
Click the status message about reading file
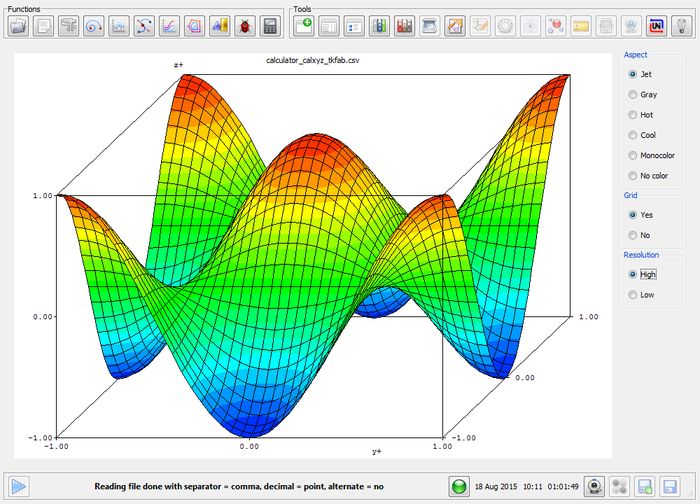point(239,487)
